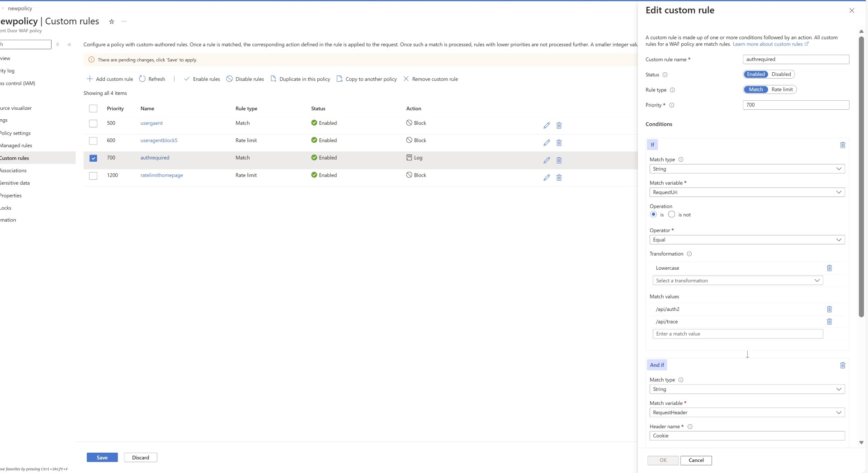Open Sensitive data in the sidebar
The width and height of the screenshot is (868, 473).
[x=15, y=183]
